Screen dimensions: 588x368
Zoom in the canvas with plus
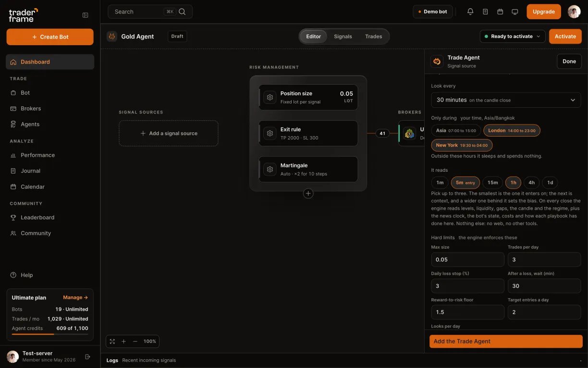[x=123, y=341]
